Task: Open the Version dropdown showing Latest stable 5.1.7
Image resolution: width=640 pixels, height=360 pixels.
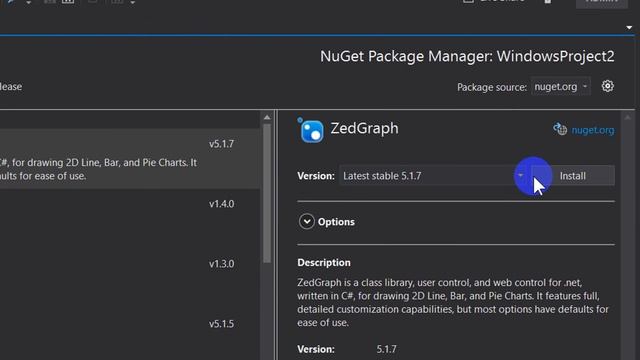Action: (434, 176)
